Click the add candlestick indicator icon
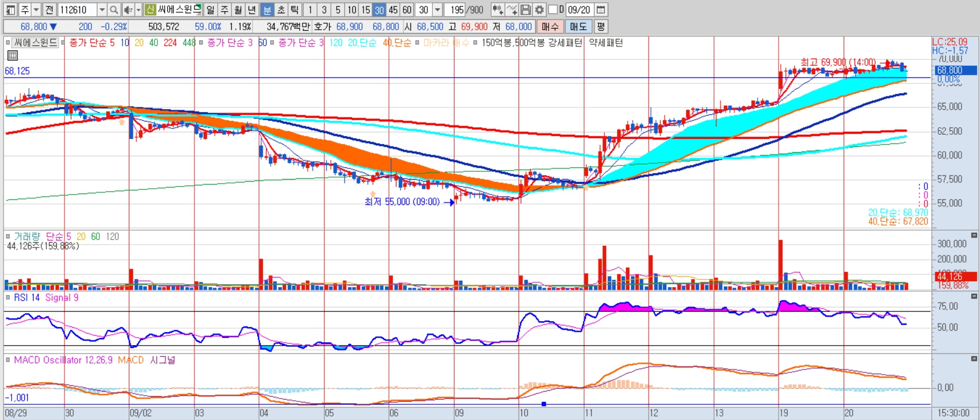The width and height of the screenshot is (980, 420). [498, 10]
